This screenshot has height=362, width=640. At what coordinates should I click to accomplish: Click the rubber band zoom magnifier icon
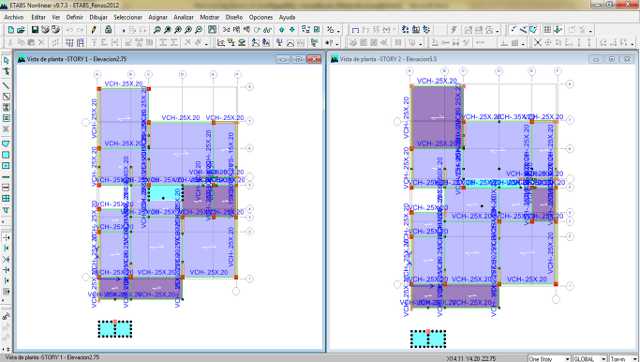[x=157, y=30]
